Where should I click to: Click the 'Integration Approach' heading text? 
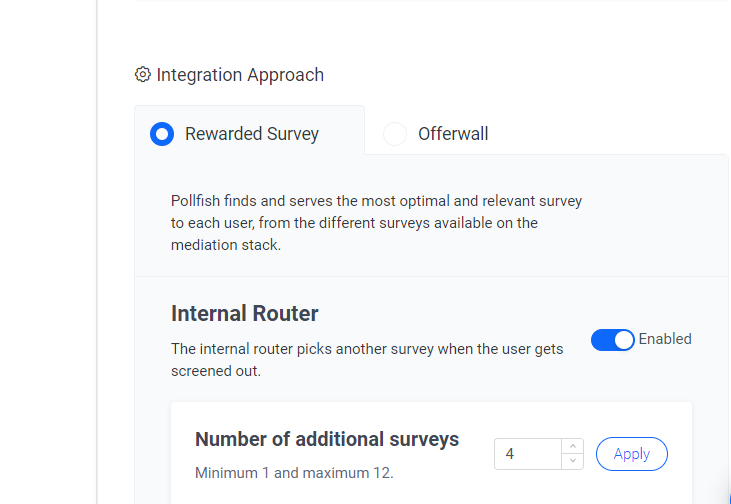point(240,75)
